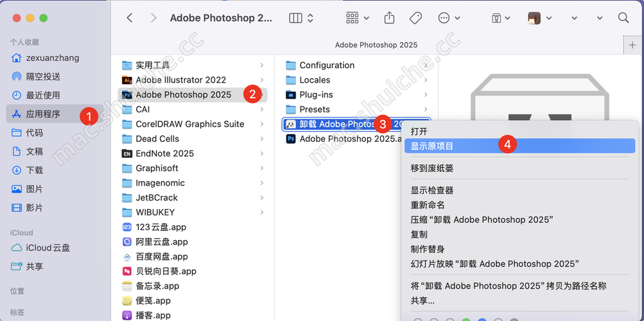644x321 pixels.
Task: Choose 打开 from context menu
Action: point(519,132)
